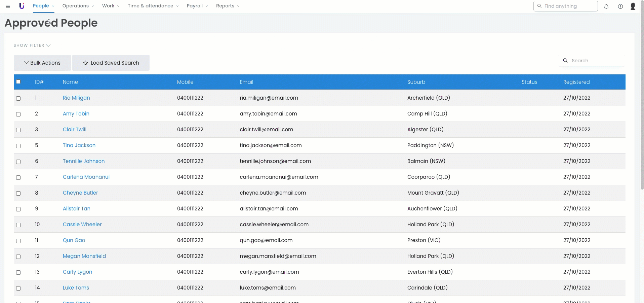Click the page vertical scrollbar
The width and height of the screenshot is (644, 303).
pyautogui.click(x=642, y=101)
